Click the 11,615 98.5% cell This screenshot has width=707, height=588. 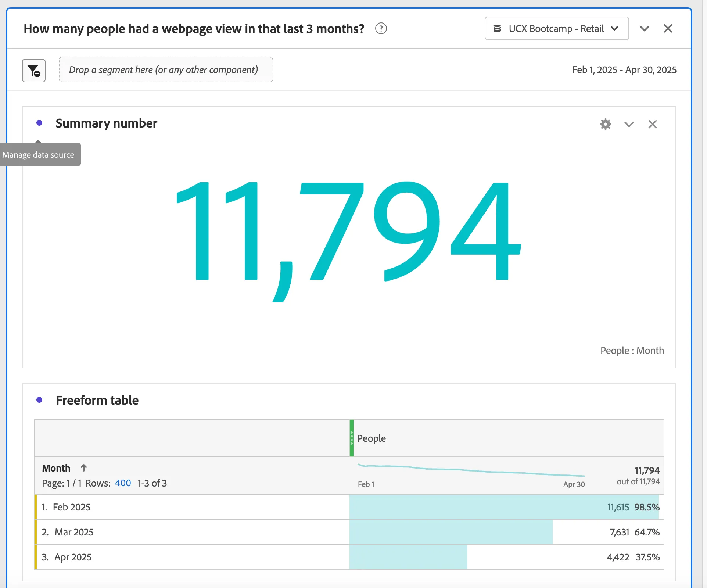506,507
